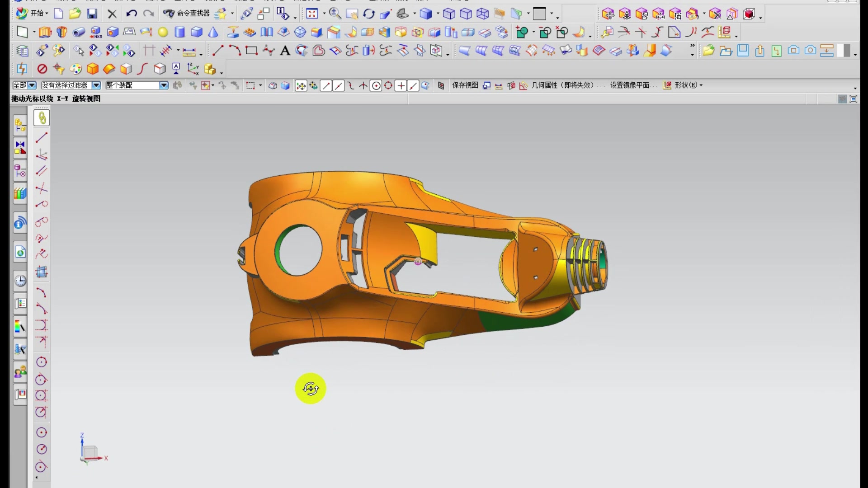Create a Cone primitive
This screenshot has height=488, width=868.
click(213, 32)
